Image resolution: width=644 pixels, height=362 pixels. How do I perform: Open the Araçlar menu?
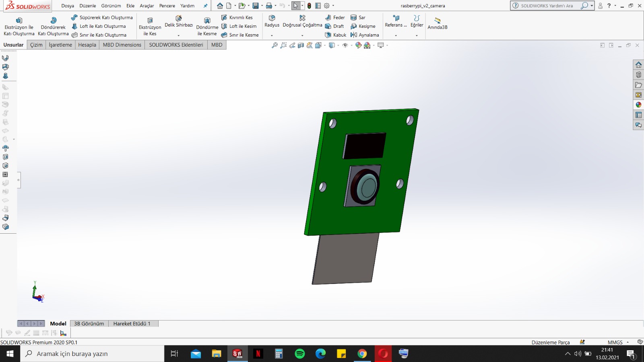click(147, 6)
